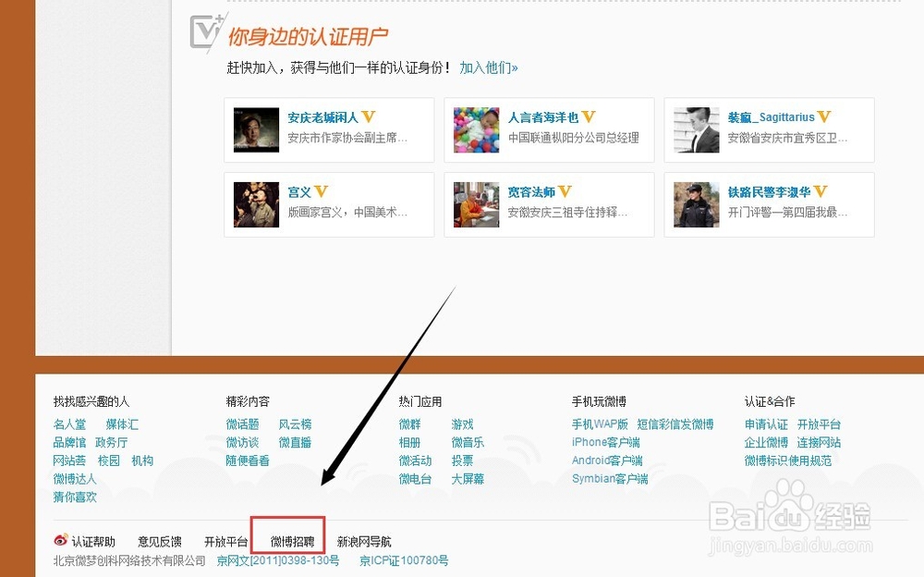Open 手机WAP版 link

600,424
